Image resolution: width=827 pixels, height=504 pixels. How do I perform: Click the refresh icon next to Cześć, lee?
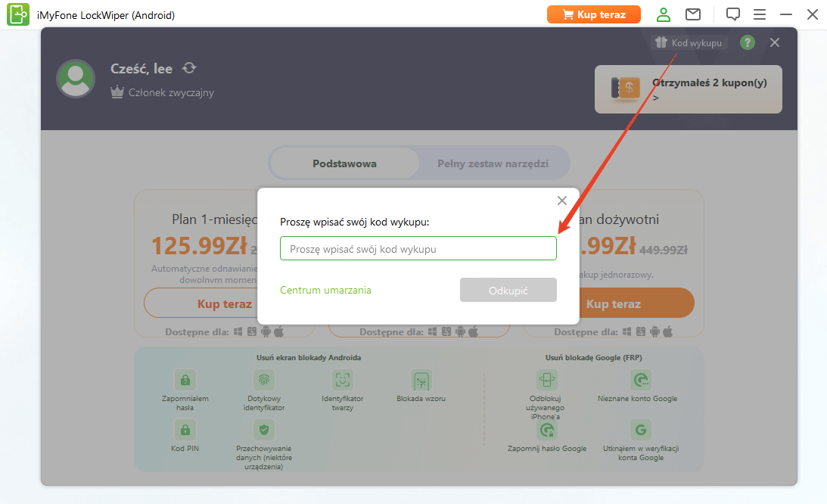coord(189,68)
